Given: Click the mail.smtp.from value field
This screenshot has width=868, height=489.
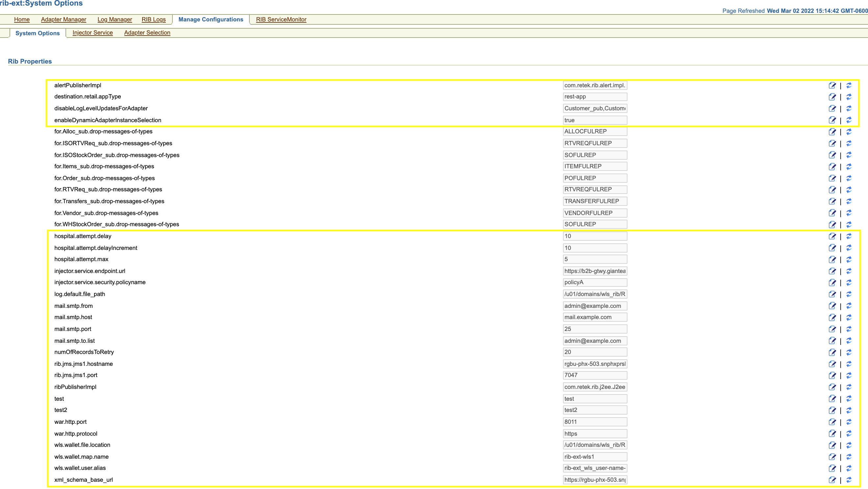Looking at the screenshot, I should coord(595,306).
